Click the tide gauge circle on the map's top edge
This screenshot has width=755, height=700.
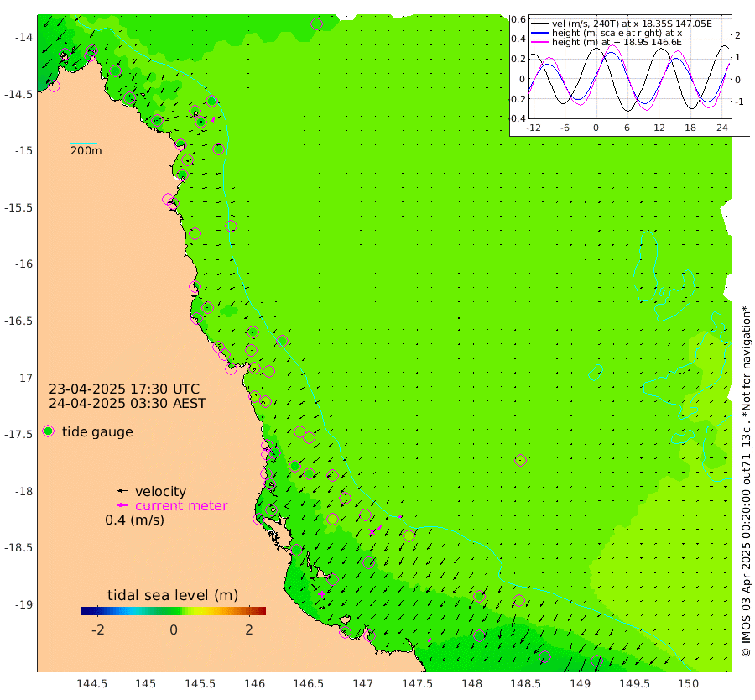[316, 24]
